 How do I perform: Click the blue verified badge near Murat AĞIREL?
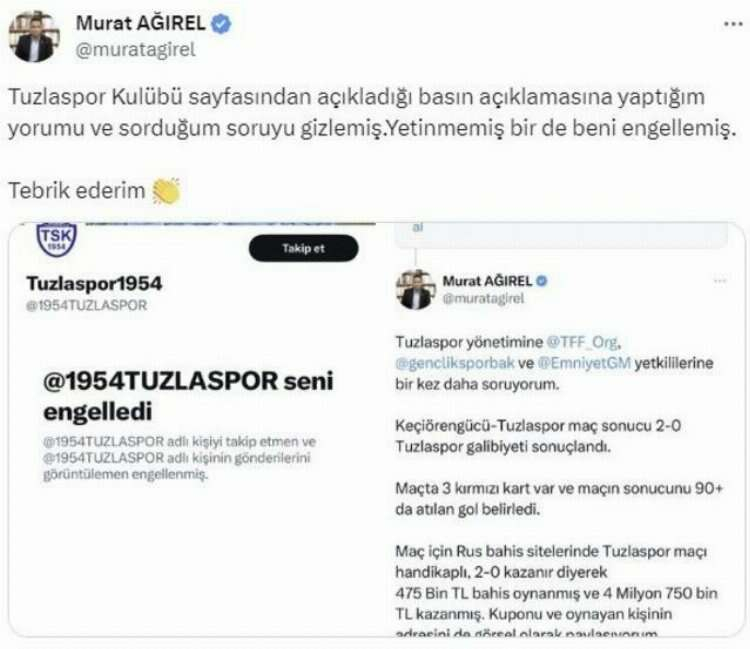[221, 23]
